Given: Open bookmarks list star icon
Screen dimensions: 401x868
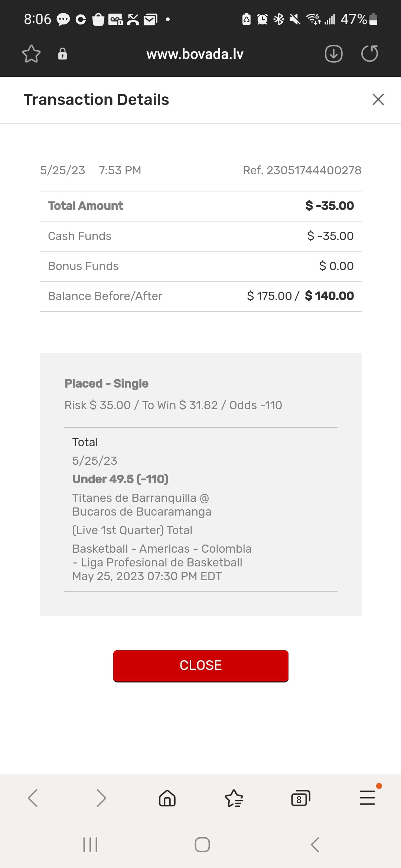Looking at the screenshot, I should [234, 798].
